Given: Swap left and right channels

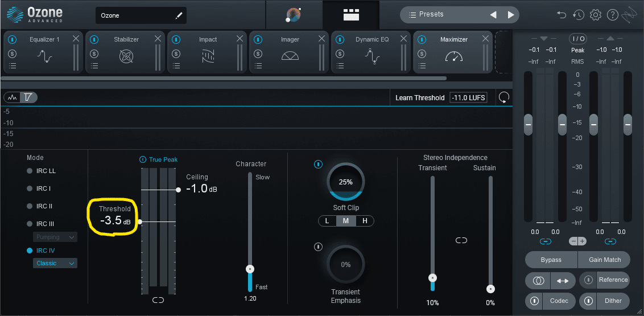Looking at the screenshot, I should click(x=562, y=280).
